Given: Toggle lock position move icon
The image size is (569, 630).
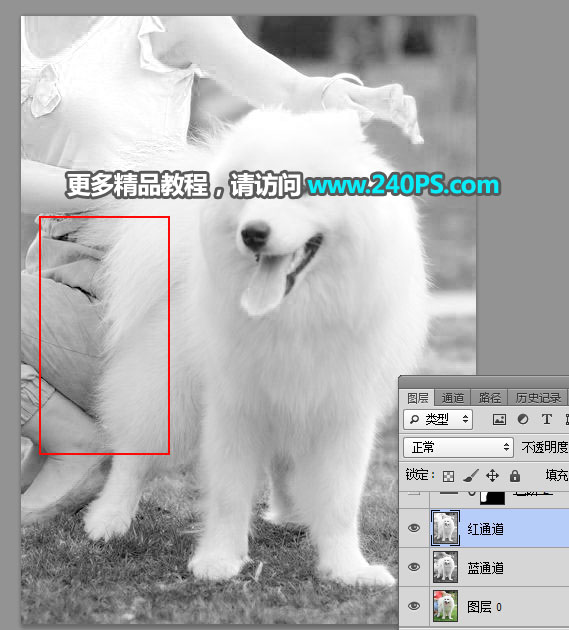Looking at the screenshot, I should tap(492, 476).
